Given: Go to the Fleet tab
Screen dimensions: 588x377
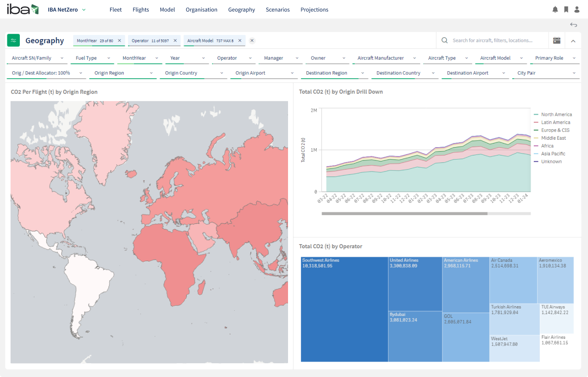Looking at the screenshot, I should click(116, 10).
